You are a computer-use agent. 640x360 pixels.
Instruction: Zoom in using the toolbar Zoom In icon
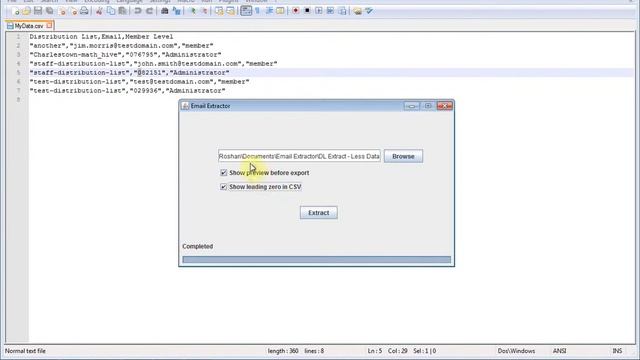tap(192, 11)
